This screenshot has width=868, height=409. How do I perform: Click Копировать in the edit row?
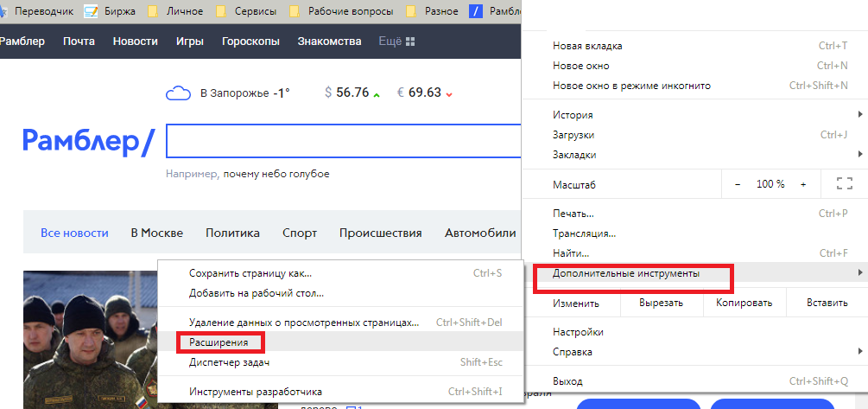click(744, 304)
